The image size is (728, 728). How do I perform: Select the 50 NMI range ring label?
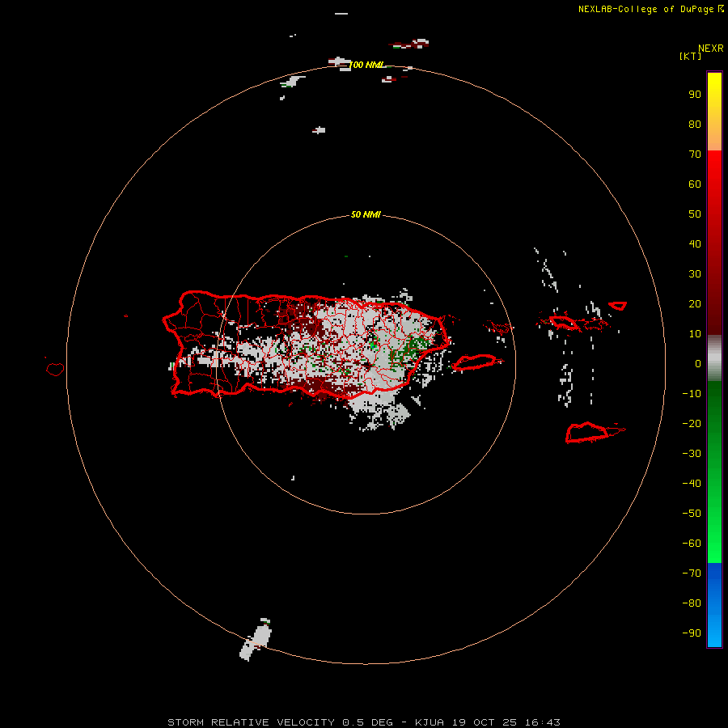click(366, 214)
